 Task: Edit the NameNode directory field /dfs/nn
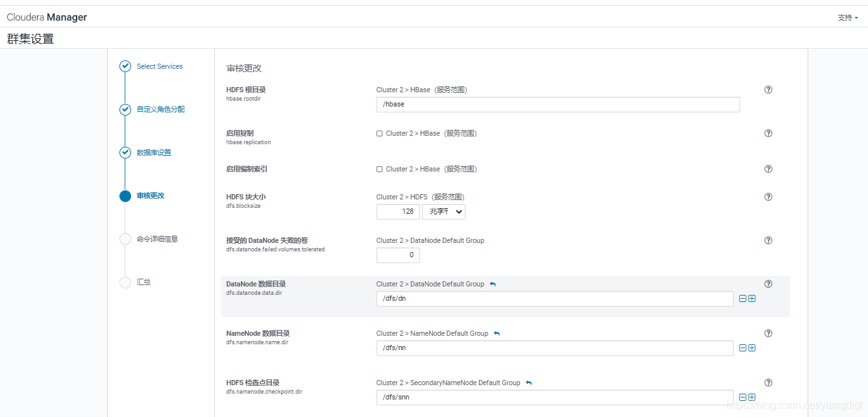tap(555, 348)
